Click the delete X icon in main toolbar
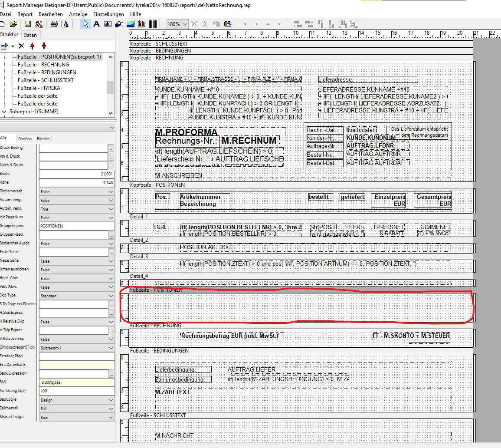This screenshot has width=501, height=448. (194, 24)
